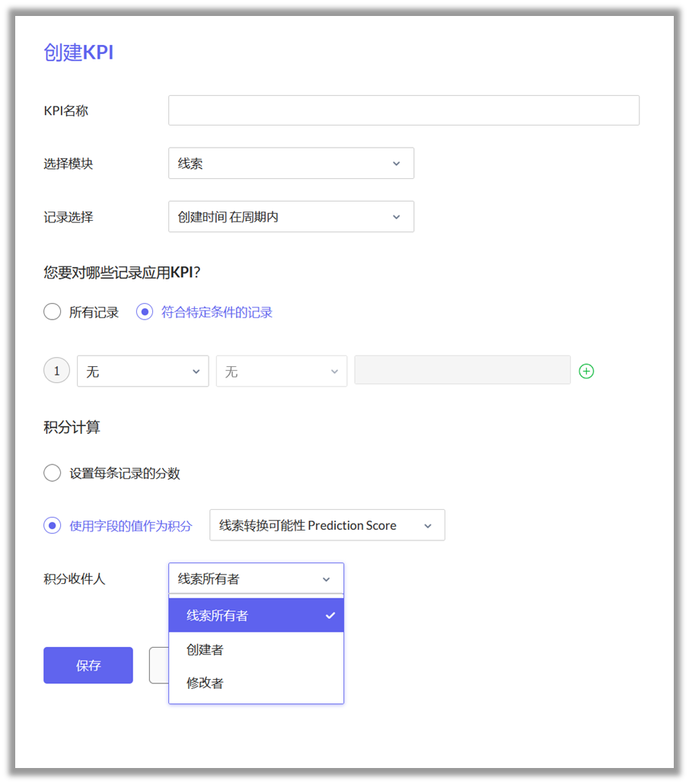Click the greyed condition value input field
Image resolution: width=689 pixels, height=784 pixels.
click(462, 371)
